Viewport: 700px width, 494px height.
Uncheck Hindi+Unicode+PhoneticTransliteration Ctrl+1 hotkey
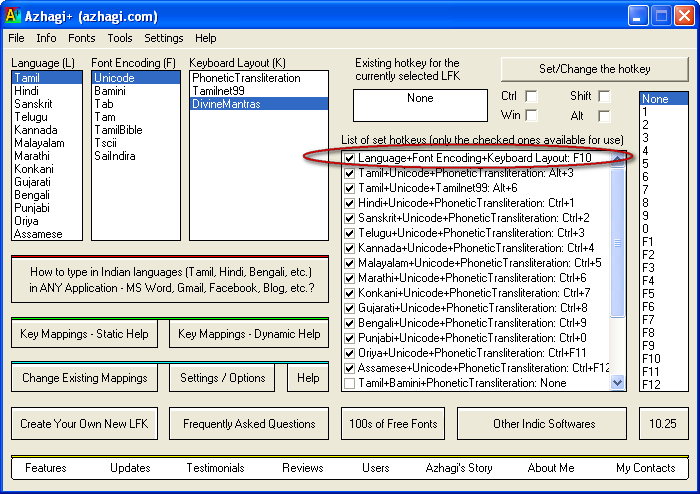click(350, 203)
